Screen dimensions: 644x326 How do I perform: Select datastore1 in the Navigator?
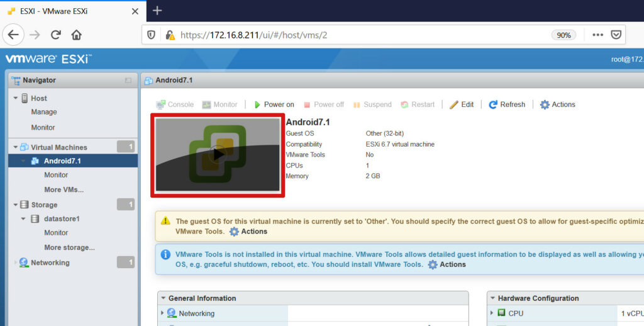tap(62, 219)
